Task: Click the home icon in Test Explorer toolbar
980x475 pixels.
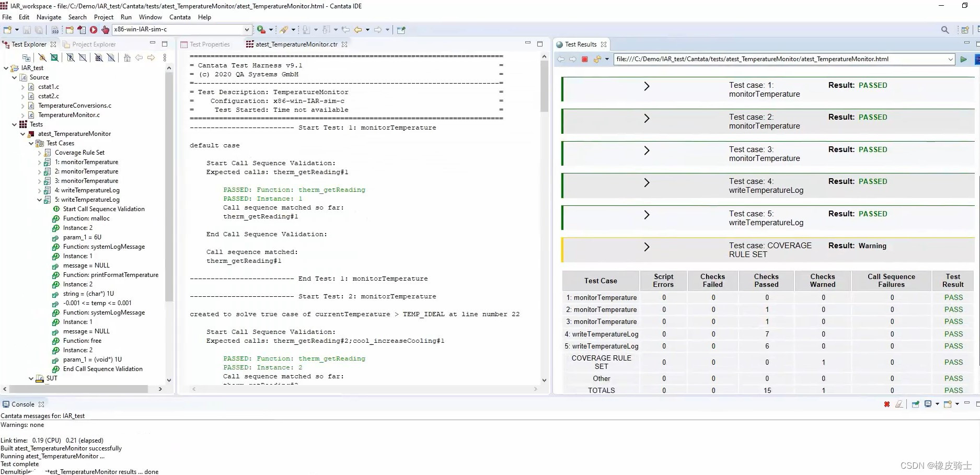Action: [x=127, y=57]
